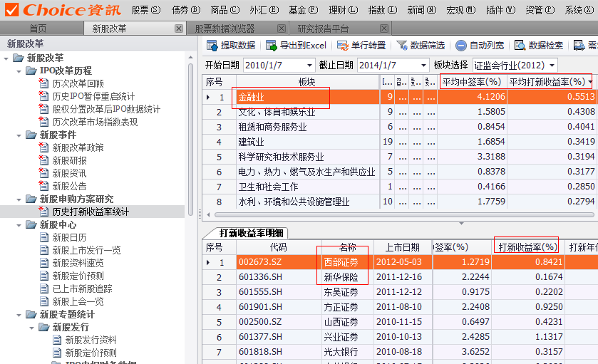The image size is (598, 364).
Task: Click the sector table horizontal scrollbar
Action: tap(404, 214)
